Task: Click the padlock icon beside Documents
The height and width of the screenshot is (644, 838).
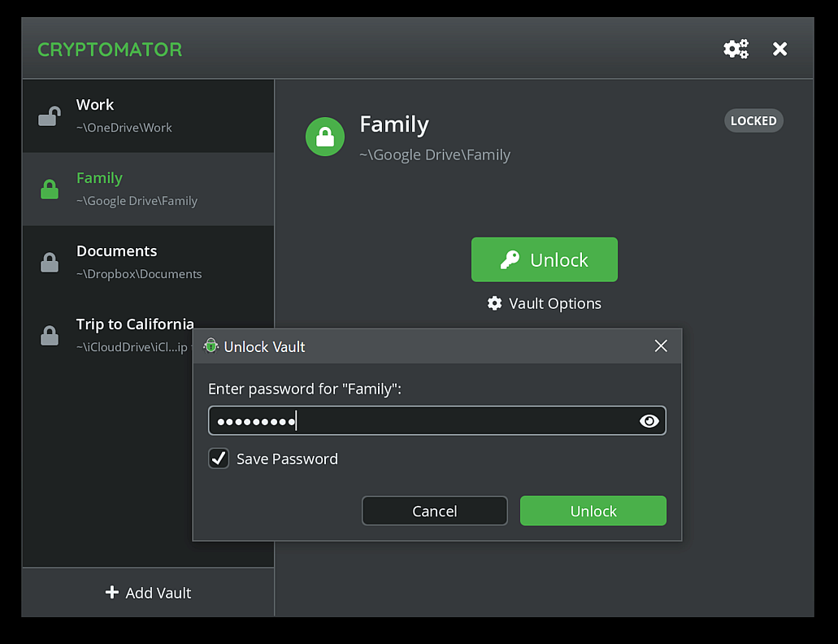Action: coord(49,263)
